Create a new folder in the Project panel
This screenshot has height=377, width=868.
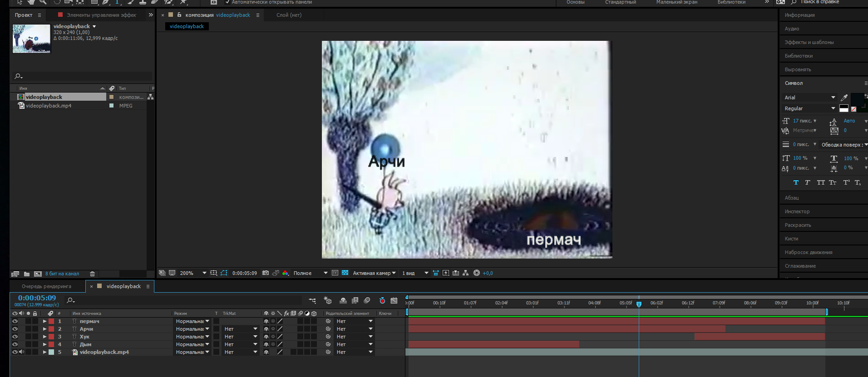pyautogui.click(x=27, y=274)
